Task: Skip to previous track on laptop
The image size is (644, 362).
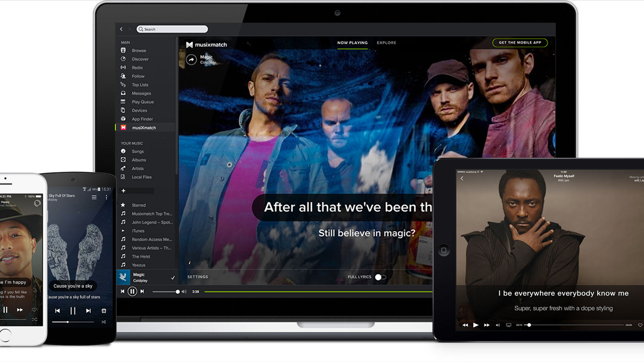Action: point(122,291)
